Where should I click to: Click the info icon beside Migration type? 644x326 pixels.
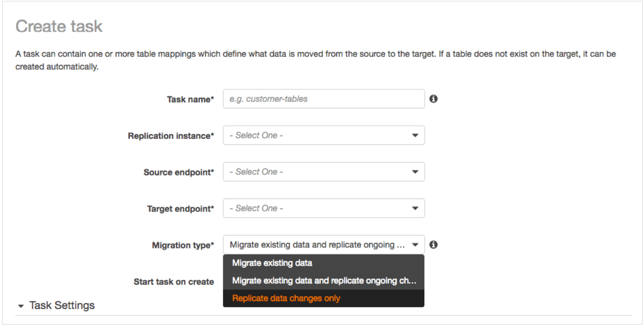tap(434, 244)
